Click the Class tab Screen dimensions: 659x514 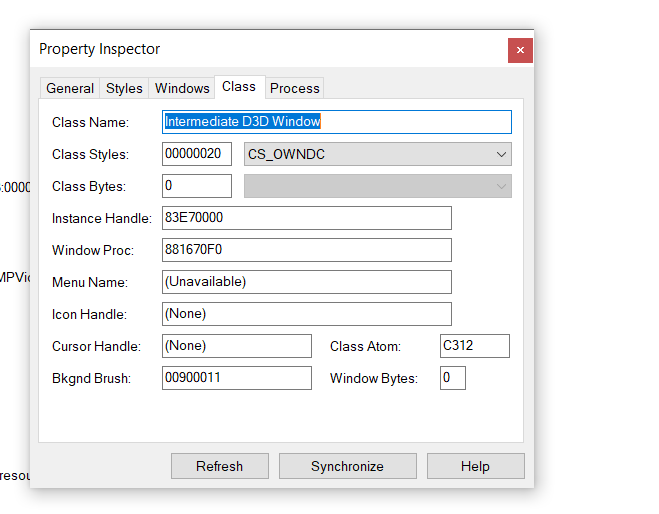coord(239,87)
